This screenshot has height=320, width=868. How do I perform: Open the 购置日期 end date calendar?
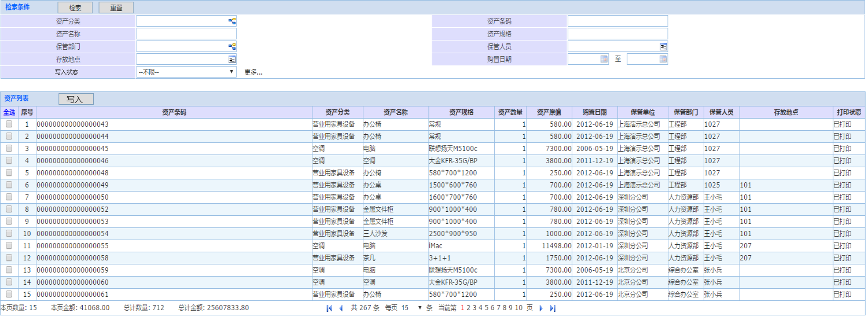[x=663, y=59]
